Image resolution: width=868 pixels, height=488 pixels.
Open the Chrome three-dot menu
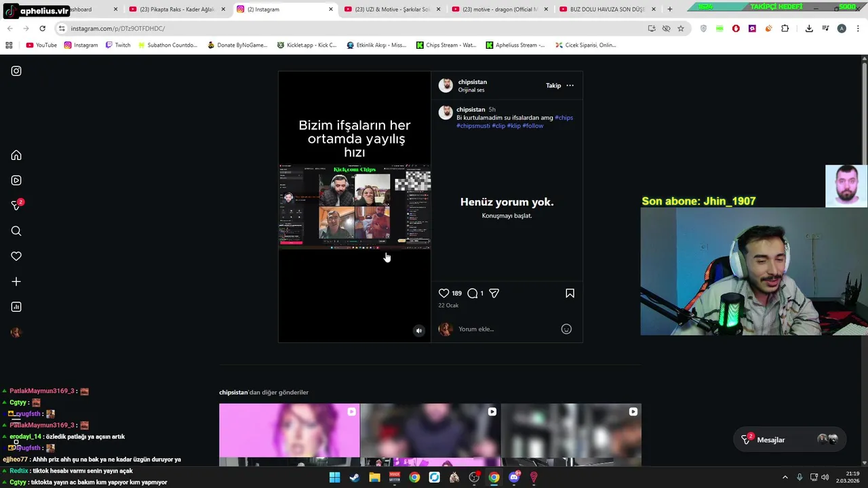click(859, 28)
